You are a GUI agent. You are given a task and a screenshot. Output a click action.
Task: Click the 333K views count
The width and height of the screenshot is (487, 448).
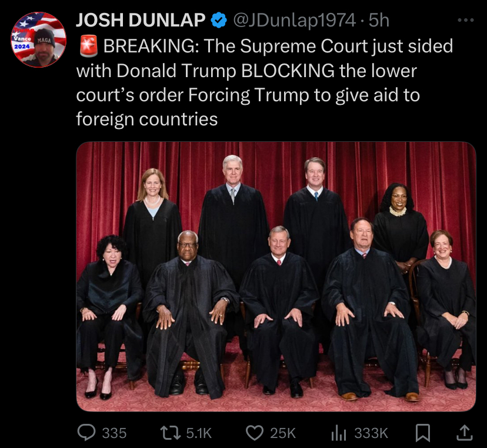tap(371, 433)
